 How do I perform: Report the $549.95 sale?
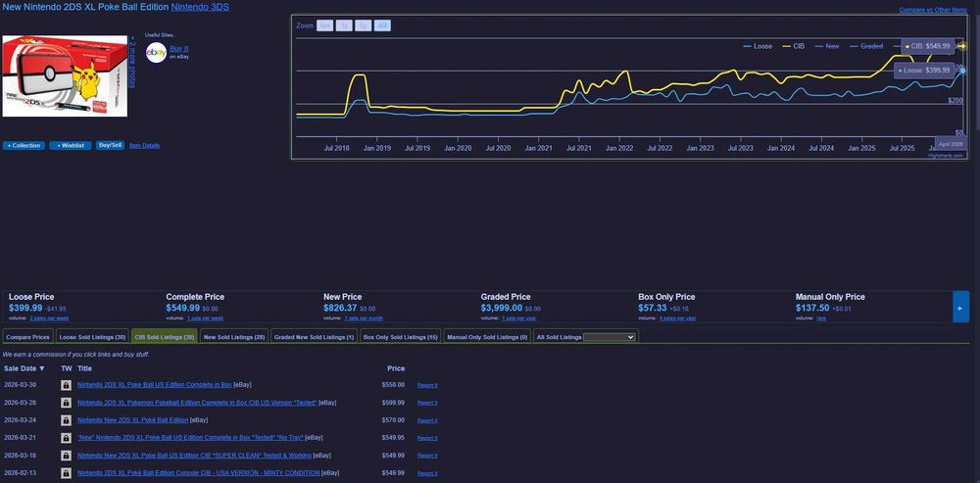pos(427,438)
